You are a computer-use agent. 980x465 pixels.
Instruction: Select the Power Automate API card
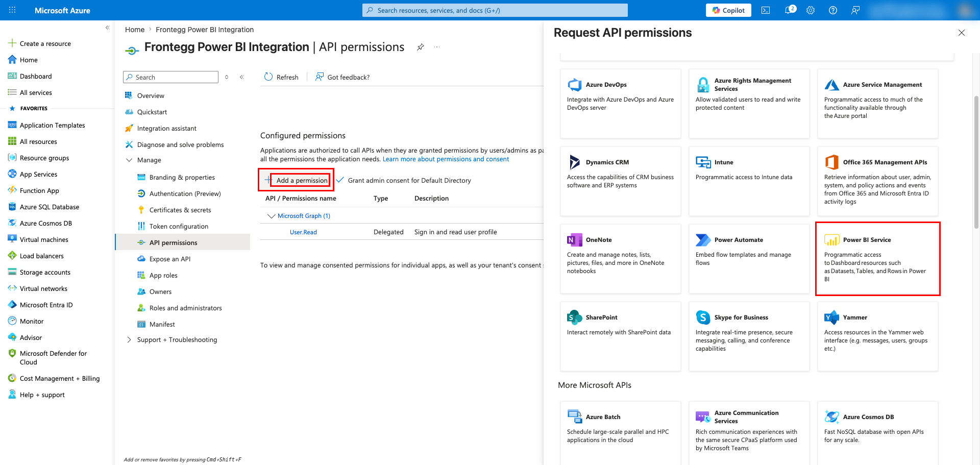point(749,259)
